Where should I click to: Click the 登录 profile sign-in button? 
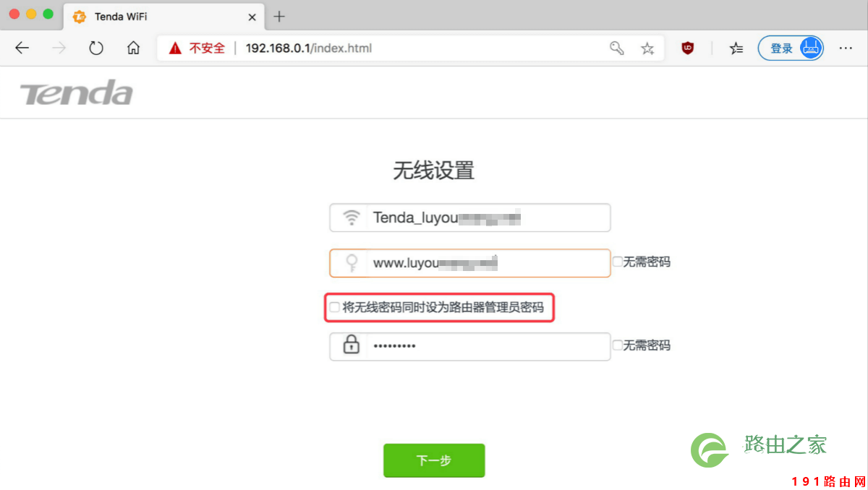pyautogui.click(x=791, y=48)
